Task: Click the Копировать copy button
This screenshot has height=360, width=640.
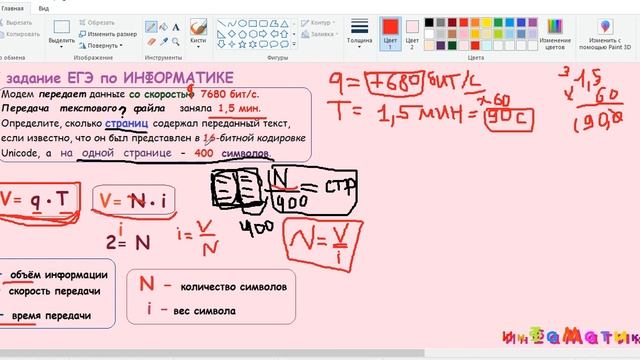Action: (x=20, y=34)
